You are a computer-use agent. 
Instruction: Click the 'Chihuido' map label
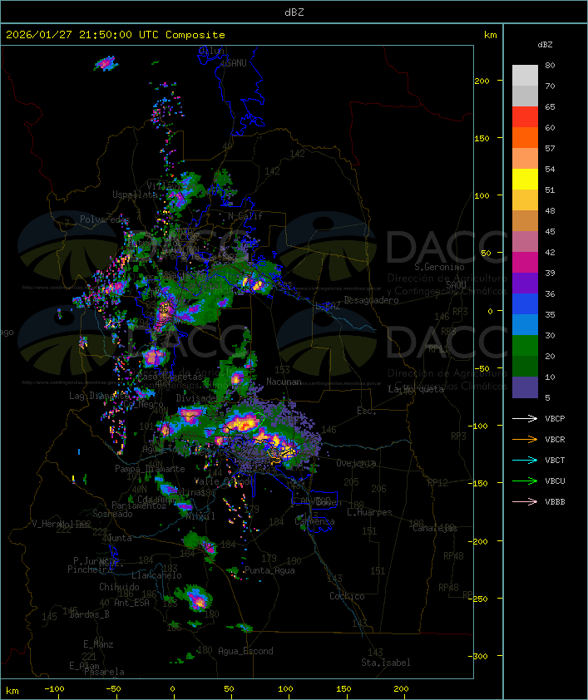pos(119,587)
